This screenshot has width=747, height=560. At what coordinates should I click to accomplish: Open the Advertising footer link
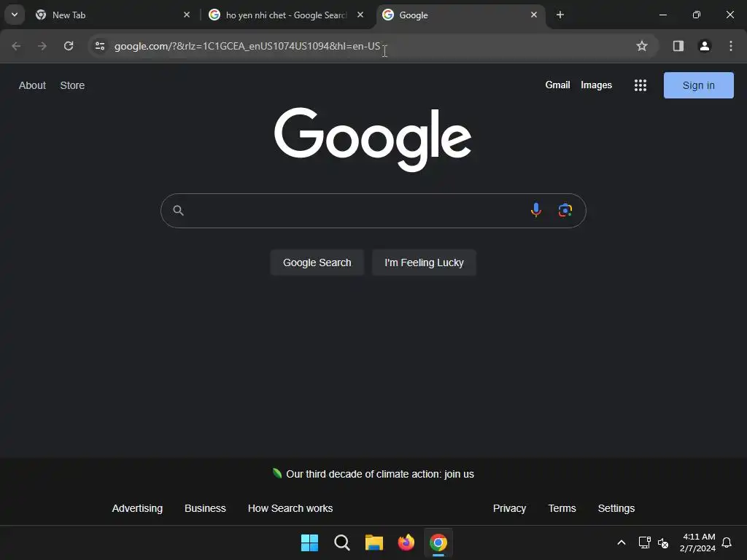tap(137, 508)
